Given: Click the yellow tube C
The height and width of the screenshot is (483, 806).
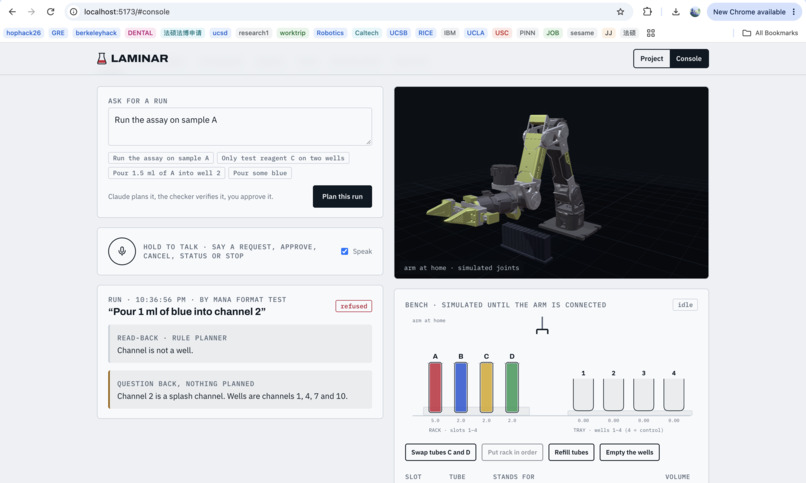Looking at the screenshot, I should pyautogui.click(x=486, y=387).
